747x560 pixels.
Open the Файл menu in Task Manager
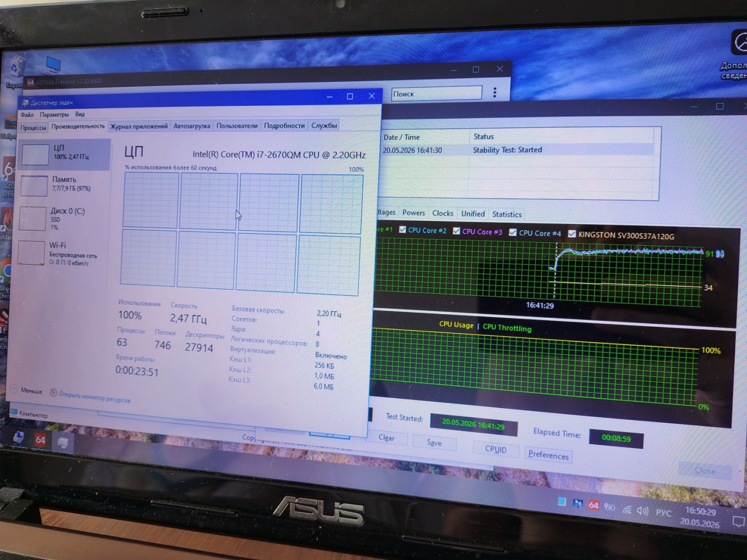point(27,115)
